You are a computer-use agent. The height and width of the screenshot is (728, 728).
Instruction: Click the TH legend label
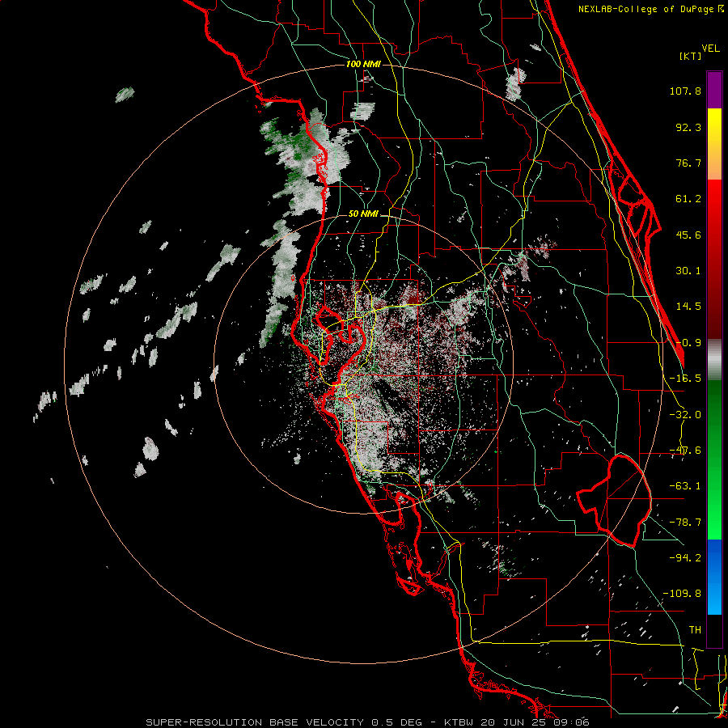[x=695, y=630]
